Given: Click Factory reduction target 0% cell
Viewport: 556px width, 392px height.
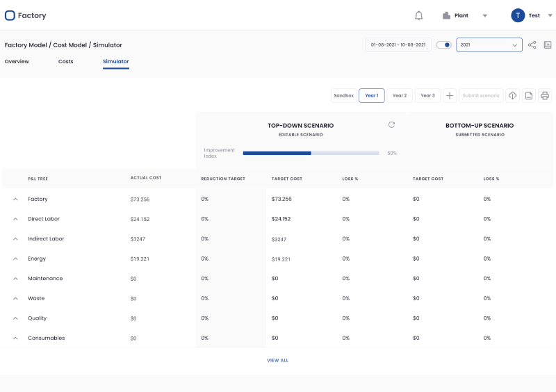Looking at the screenshot, I should tap(204, 199).
